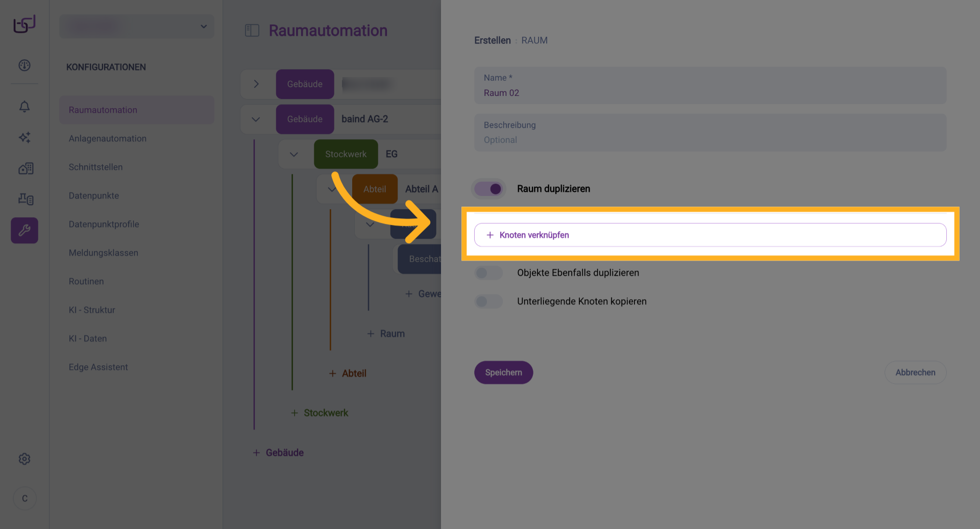The height and width of the screenshot is (529, 980).
Task: Toggle the sidebar panel icon beside Raumautomation
Action: [252, 31]
